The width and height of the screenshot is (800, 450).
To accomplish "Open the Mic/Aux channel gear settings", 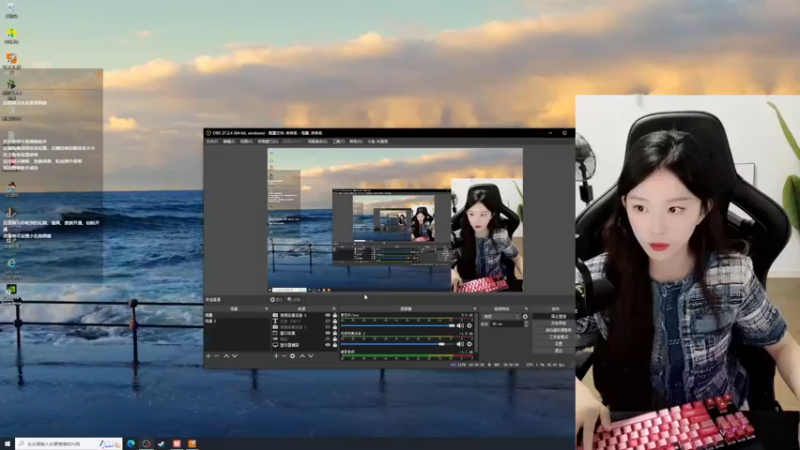I will point(469,326).
